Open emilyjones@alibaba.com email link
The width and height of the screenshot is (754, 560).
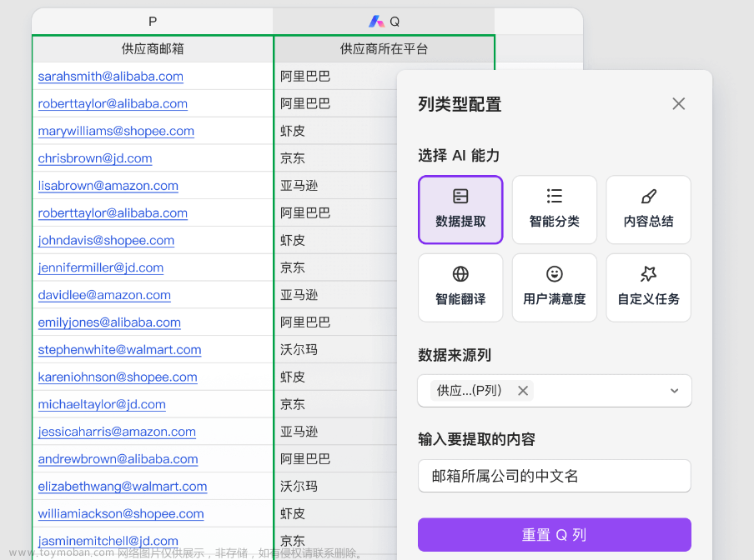109,322
